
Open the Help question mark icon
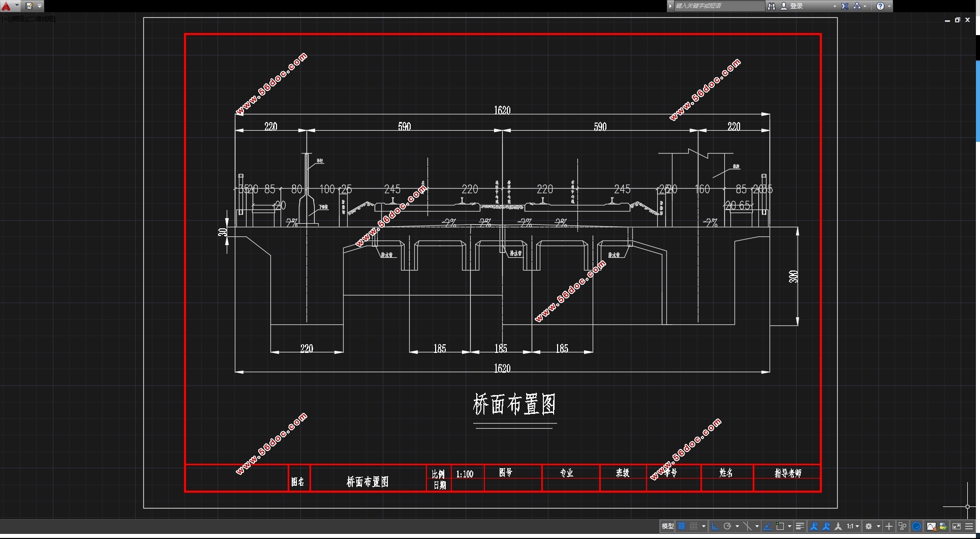tap(880, 6)
